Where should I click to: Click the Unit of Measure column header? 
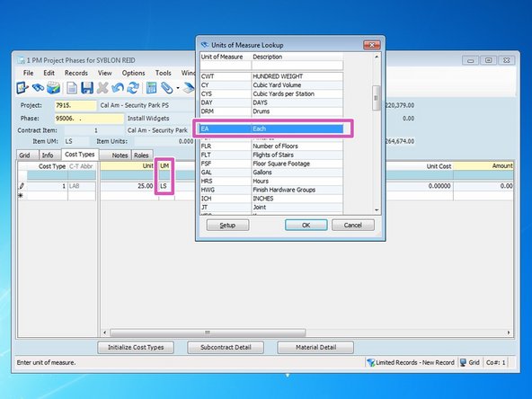(226, 57)
